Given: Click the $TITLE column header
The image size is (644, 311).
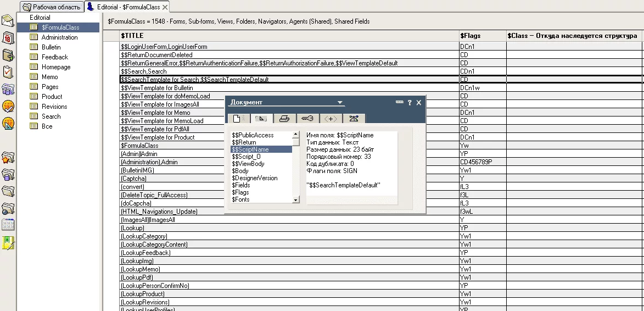Looking at the screenshot, I should (132, 36).
